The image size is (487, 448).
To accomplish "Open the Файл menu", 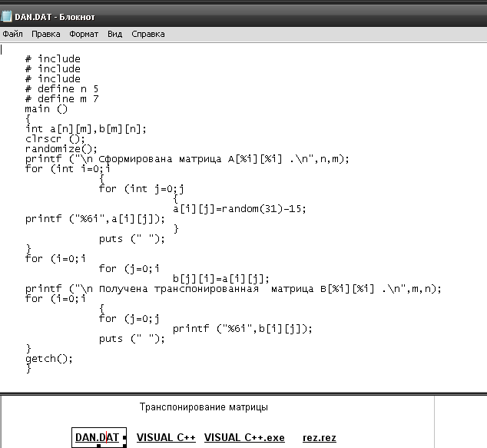I will 13,34.
